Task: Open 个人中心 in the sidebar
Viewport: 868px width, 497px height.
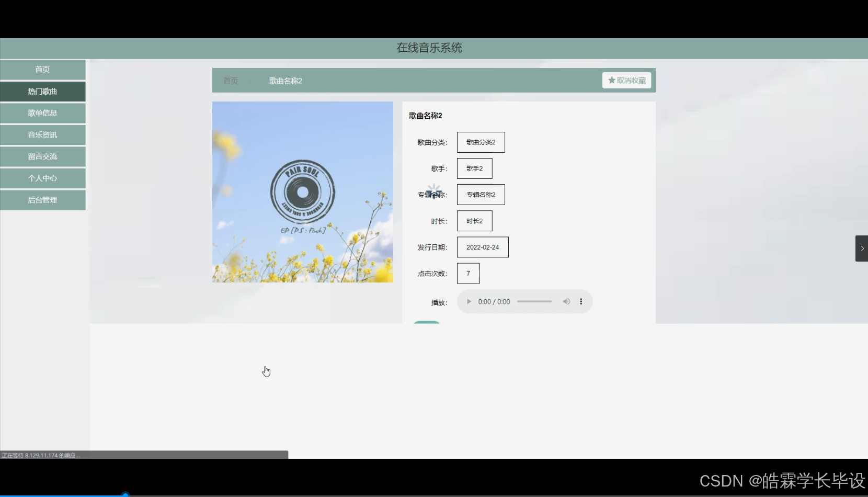Action: click(43, 178)
